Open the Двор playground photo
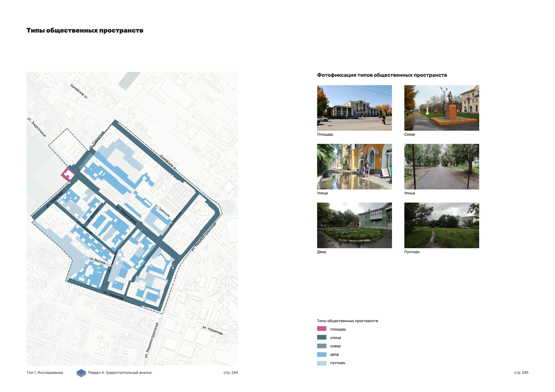The image size is (555, 392). coord(354,225)
